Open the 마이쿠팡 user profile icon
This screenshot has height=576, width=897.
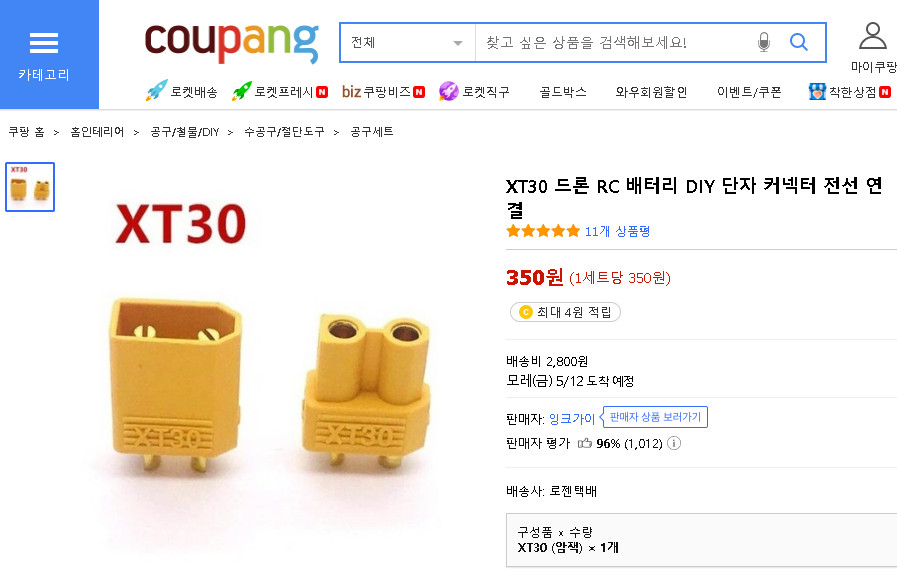[x=872, y=36]
